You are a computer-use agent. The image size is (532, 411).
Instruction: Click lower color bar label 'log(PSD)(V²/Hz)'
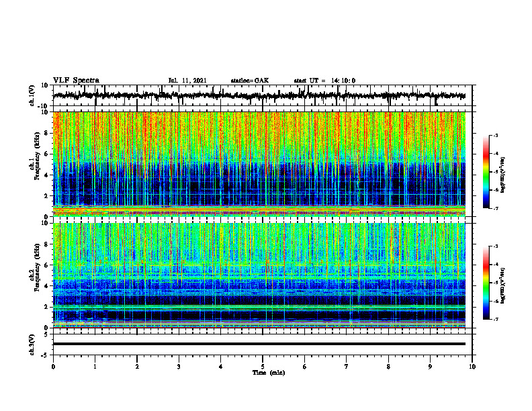click(x=502, y=285)
